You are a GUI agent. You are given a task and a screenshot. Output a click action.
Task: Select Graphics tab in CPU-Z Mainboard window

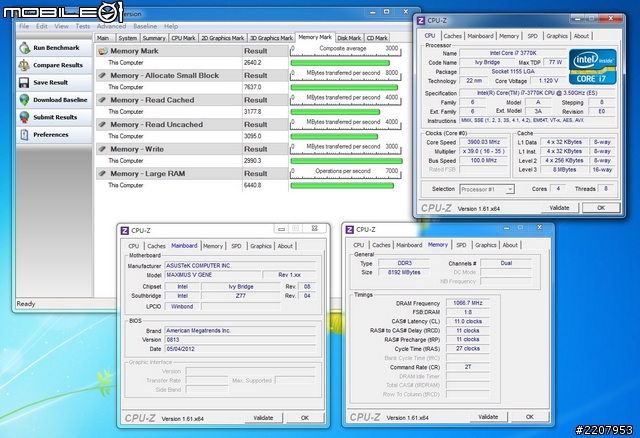tap(261, 246)
